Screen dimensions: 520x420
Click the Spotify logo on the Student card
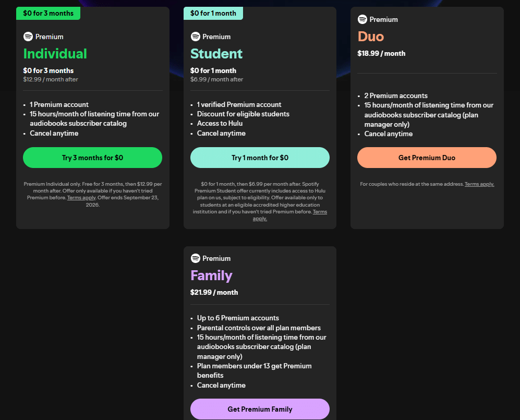pyautogui.click(x=196, y=37)
